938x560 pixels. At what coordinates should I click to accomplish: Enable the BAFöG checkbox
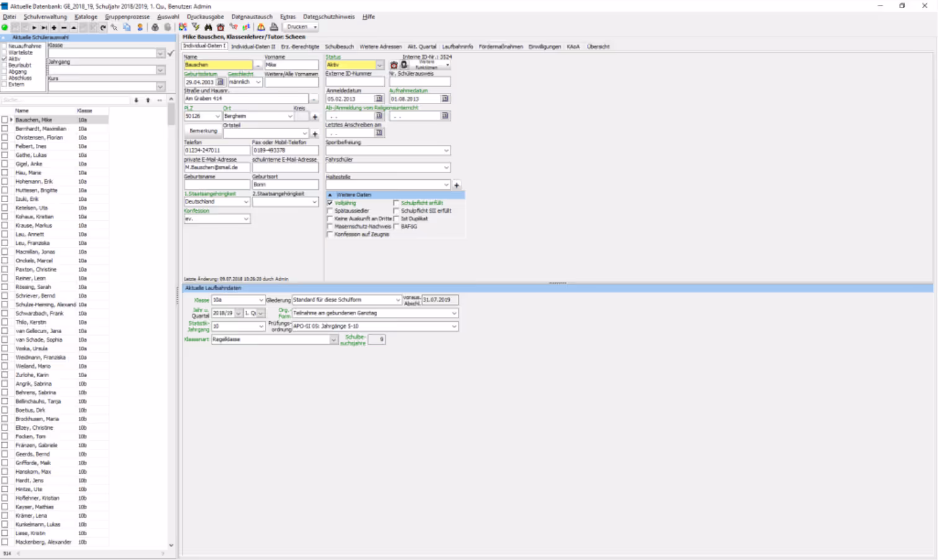396,226
